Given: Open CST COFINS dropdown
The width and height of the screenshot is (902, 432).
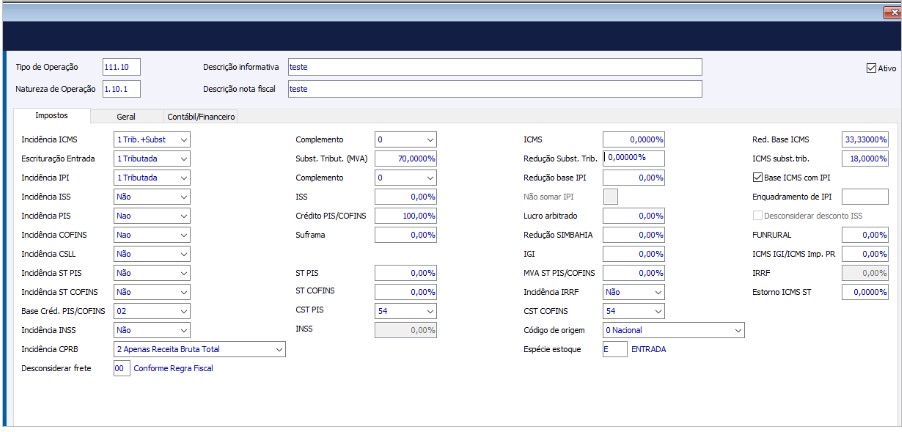Looking at the screenshot, I should (x=634, y=311).
